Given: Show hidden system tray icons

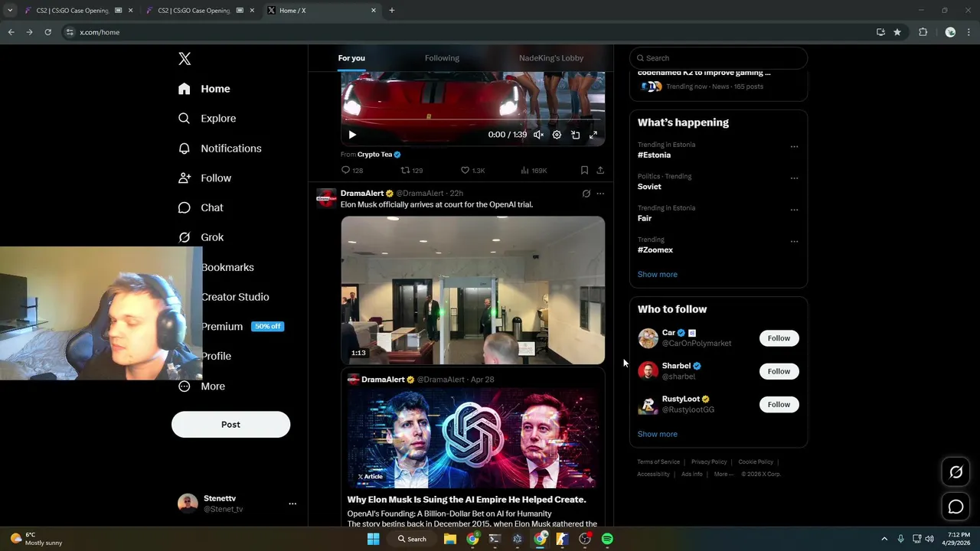Looking at the screenshot, I should click(x=884, y=539).
